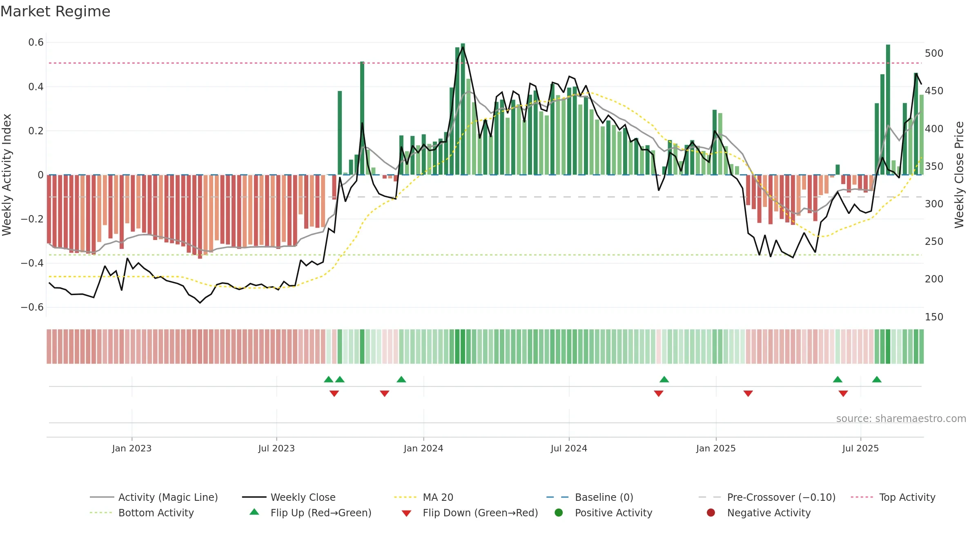Click the 500 price axis tick label
The height and width of the screenshot is (551, 980).
click(934, 53)
